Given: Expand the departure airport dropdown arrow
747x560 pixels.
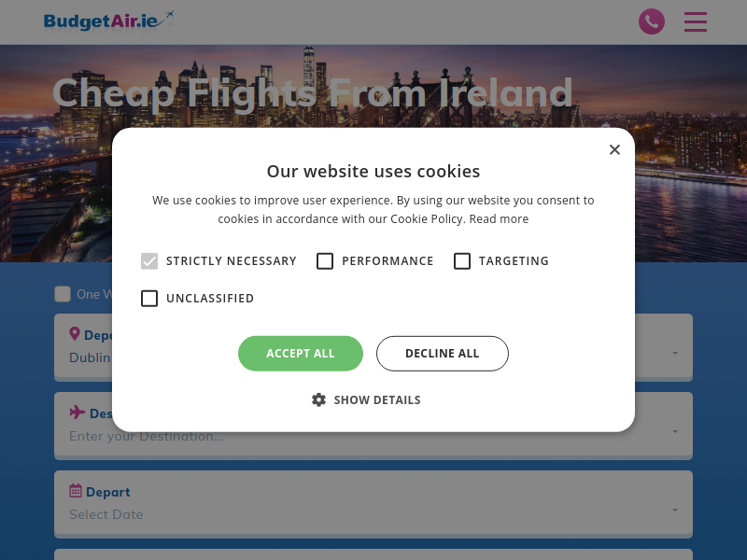Looking at the screenshot, I should tap(675, 354).
